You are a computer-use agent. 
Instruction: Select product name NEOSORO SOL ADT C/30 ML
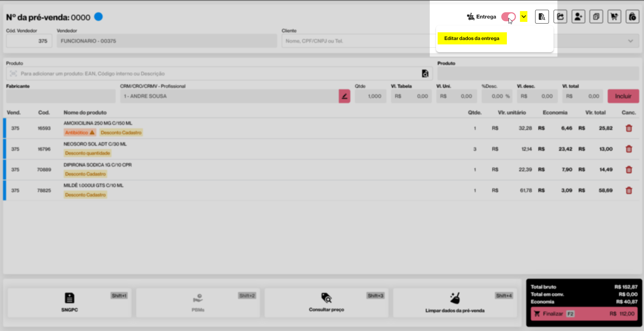[x=95, y=144]
